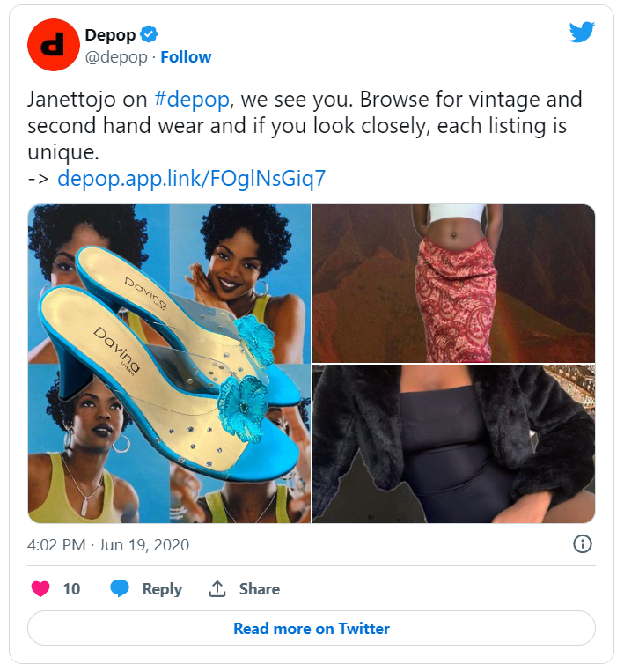
Task: Click the 10 likes count
Action: tap(71, 589)
